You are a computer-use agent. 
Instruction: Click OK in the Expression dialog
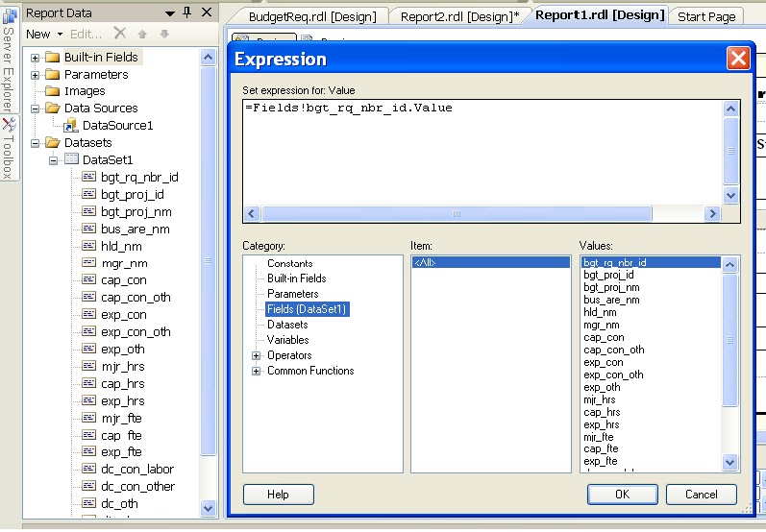pos(623,495)
